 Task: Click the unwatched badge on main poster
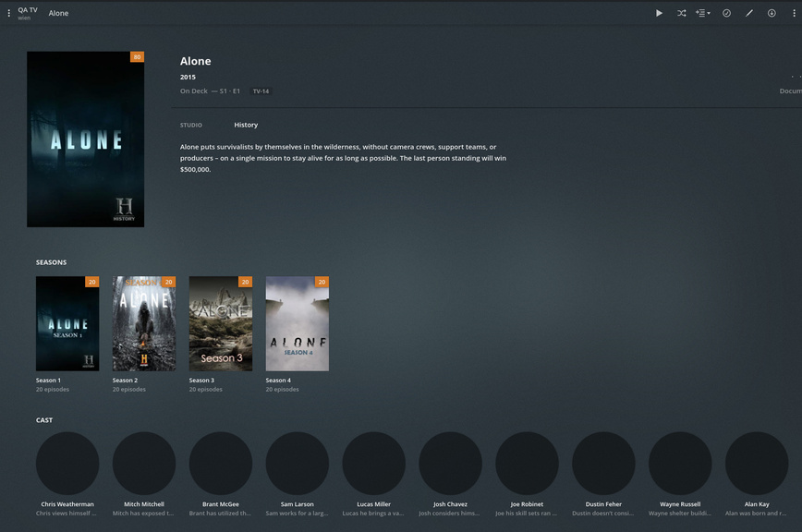[137, 56]
